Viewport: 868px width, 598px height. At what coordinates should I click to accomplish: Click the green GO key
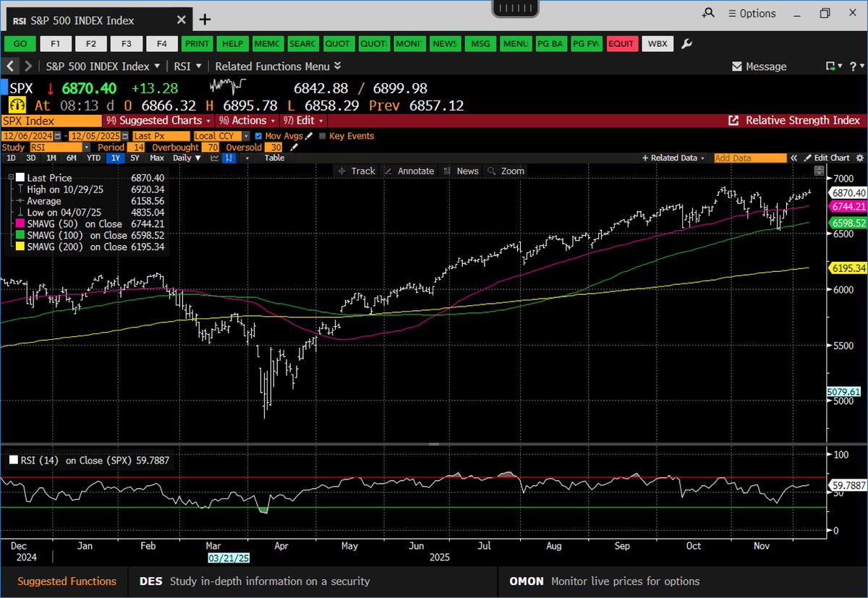20,43
